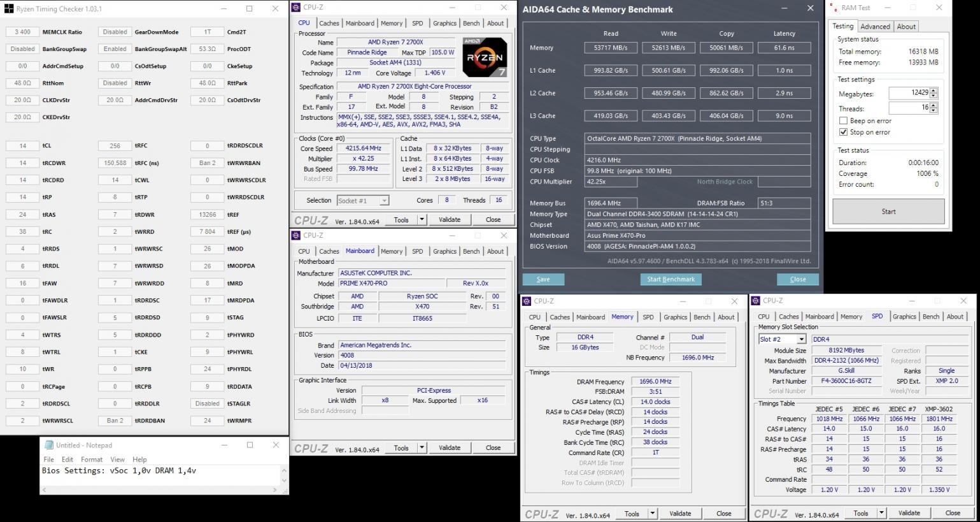Screen dimensions: 980x522
Task: Open the Format menu in Notepad
Action: pos(92,459)
